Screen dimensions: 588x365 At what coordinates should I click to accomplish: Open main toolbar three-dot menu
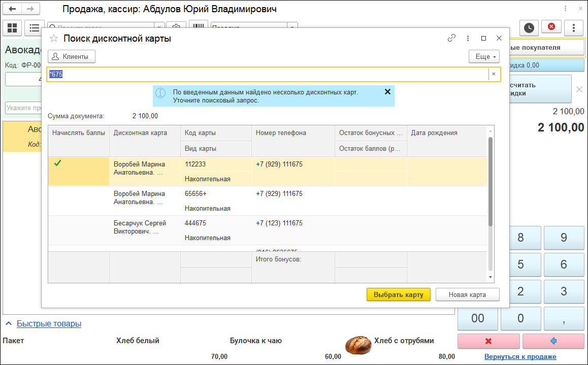pyautogui.click(x=574, y=27)
